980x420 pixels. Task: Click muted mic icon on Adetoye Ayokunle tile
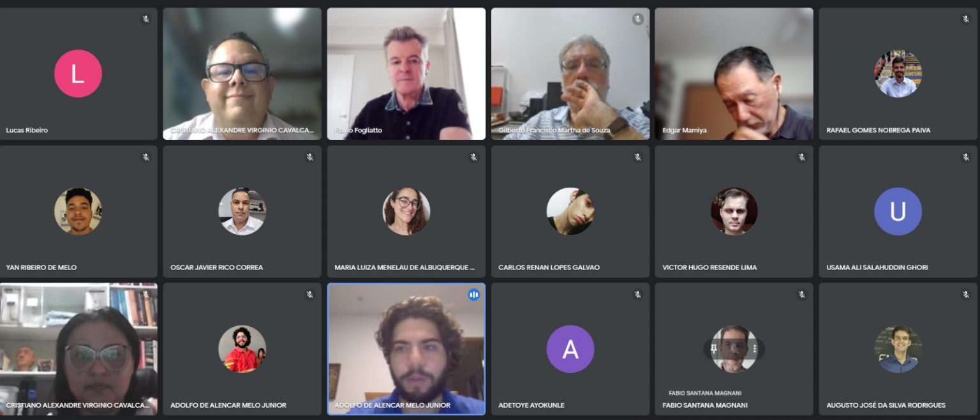pos(637,294)
